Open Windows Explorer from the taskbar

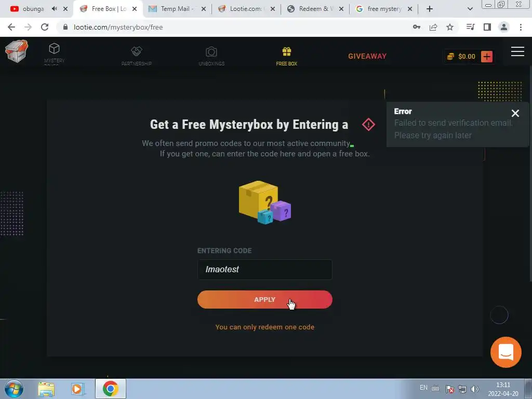click(x=46, y=389)
